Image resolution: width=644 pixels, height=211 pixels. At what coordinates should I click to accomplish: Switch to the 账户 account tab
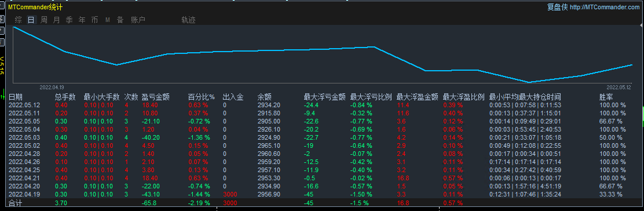click(x=138, y=20)
